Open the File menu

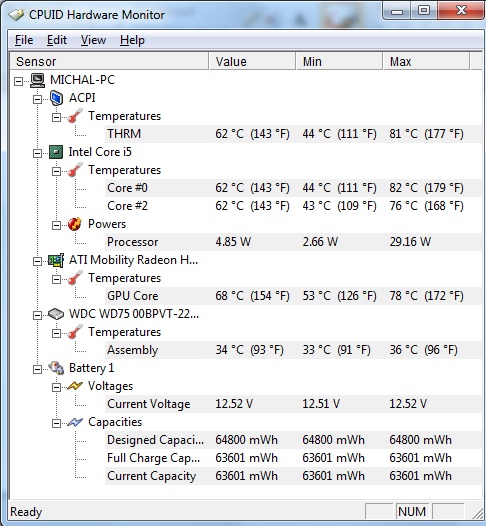click(x=24, y=40)
